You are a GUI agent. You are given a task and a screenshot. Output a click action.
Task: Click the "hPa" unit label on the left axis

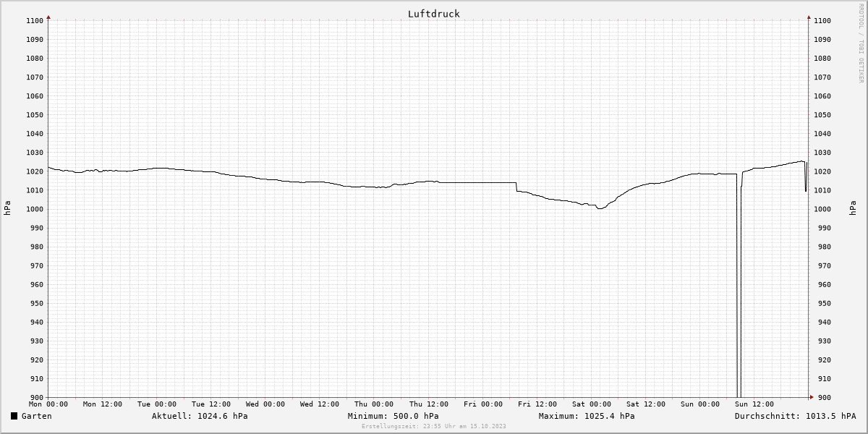[x=7, y=208]
